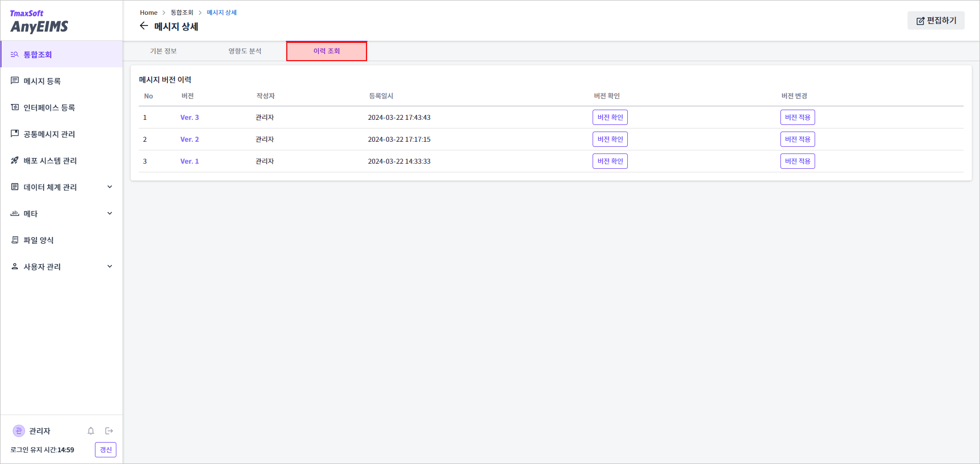Open the Ver. 3 link
Image resolution: width=980 pixels, height=464 pixels.
point(189,117)
